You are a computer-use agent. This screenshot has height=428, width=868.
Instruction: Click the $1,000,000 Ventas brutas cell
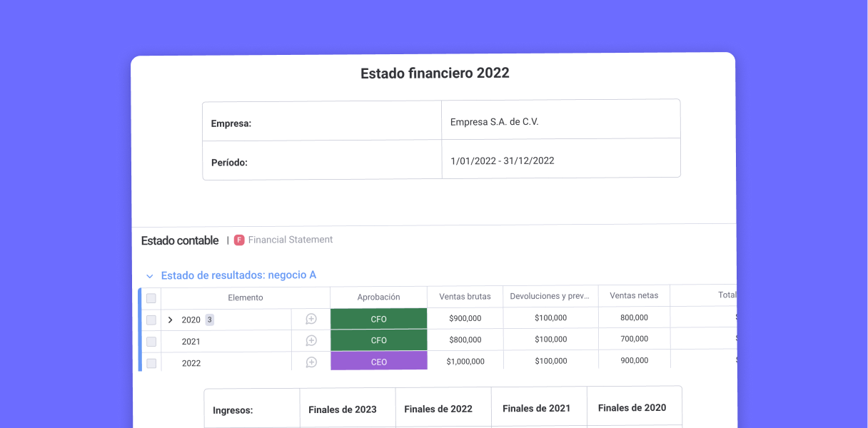465,362
